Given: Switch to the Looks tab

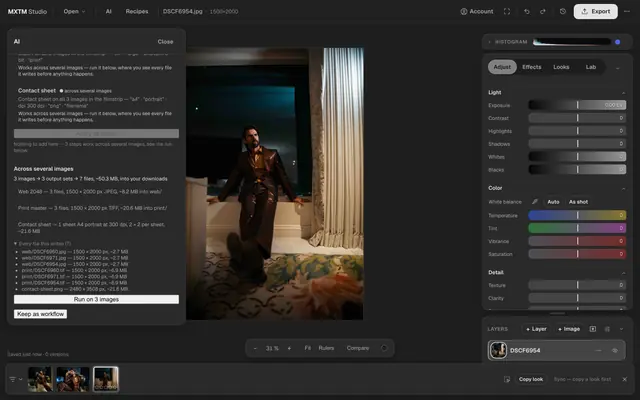Looking at the screenshot, I should point(561,67).
